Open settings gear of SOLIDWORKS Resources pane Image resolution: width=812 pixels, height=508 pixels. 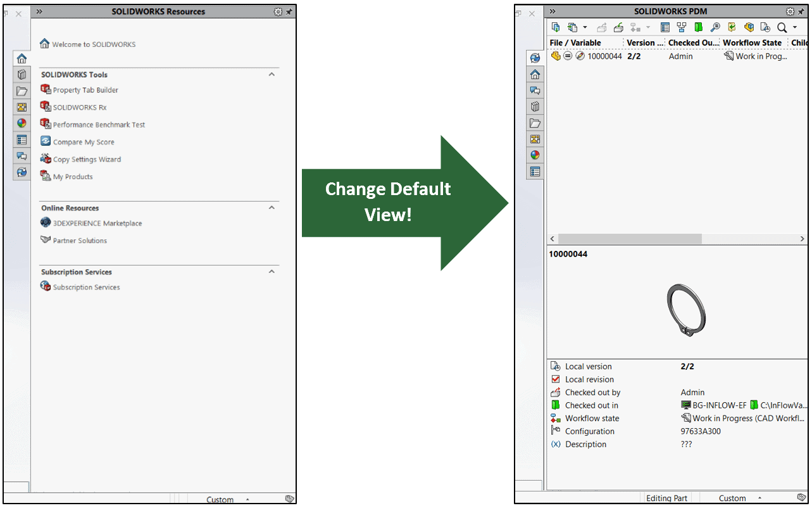278,11
